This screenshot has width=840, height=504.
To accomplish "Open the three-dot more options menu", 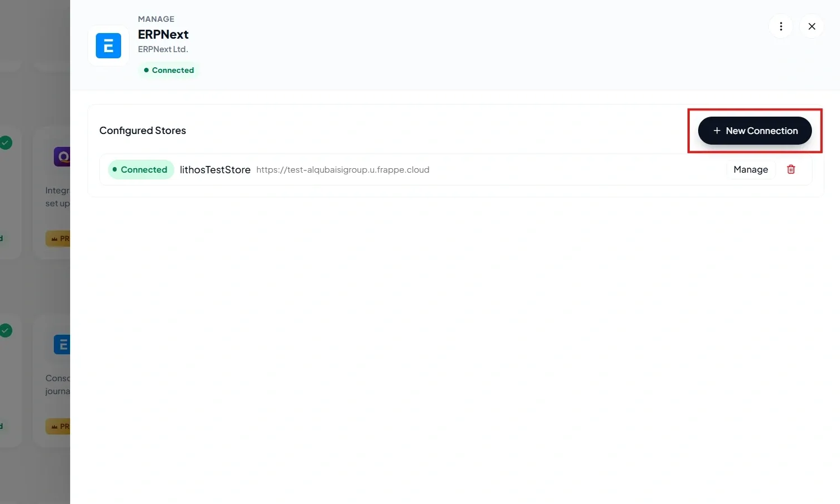I will point(781,26).
